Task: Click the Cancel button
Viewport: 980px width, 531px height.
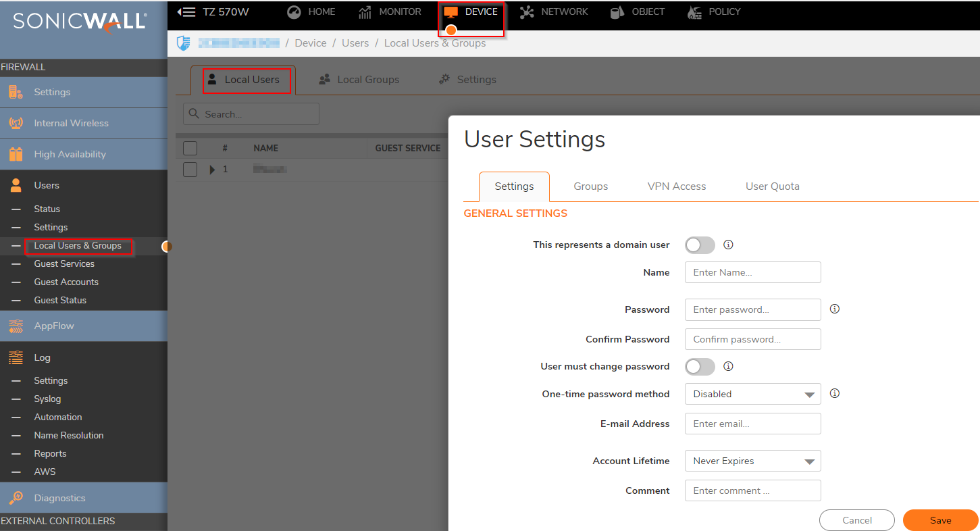Action: point(856,520)
